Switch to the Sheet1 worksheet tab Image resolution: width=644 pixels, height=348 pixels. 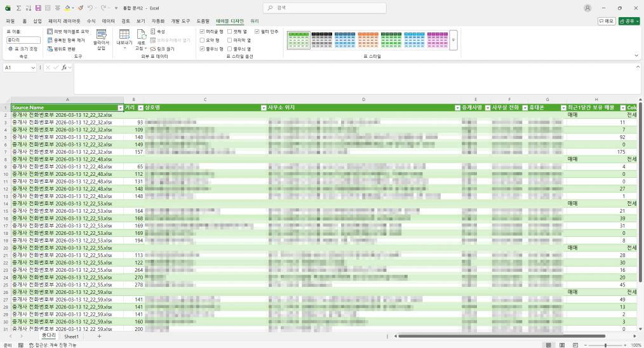pyautogui.click(x=71, y=337)
